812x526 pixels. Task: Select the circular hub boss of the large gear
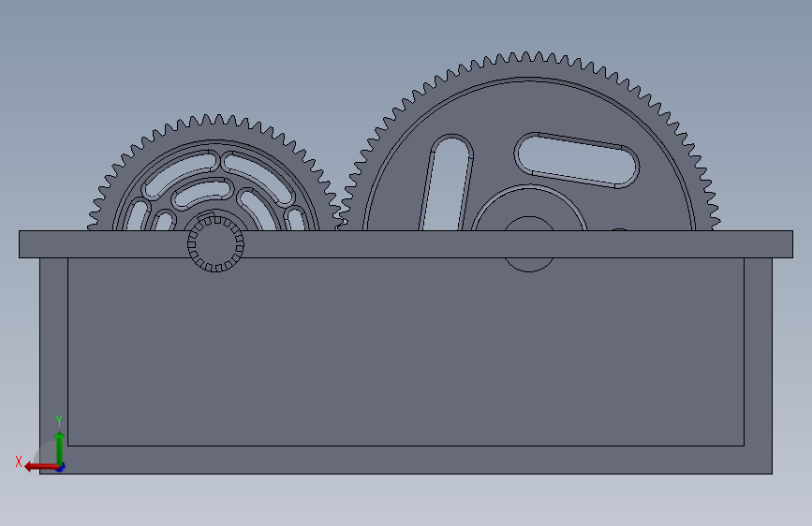tap(529, 207)
